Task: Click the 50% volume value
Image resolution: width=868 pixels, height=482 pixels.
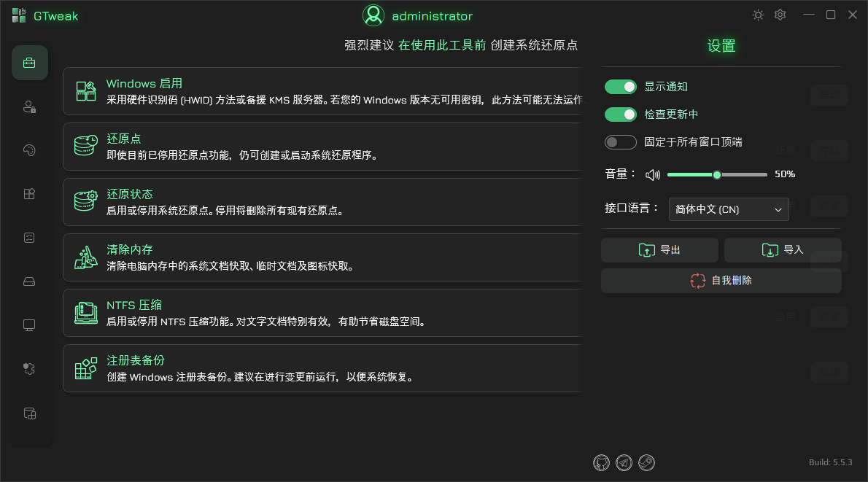Action: coord(785,174)
